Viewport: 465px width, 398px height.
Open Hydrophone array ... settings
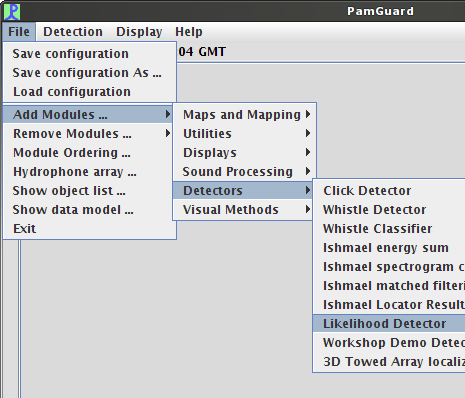(89, 172)
